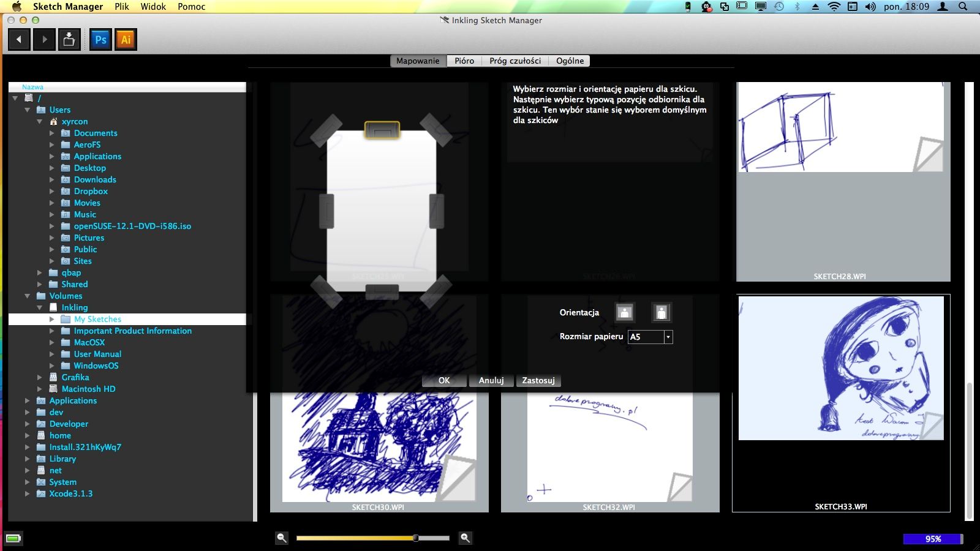
Task: Open sketch in Photoshop via Ps icon
Action: 100,40
